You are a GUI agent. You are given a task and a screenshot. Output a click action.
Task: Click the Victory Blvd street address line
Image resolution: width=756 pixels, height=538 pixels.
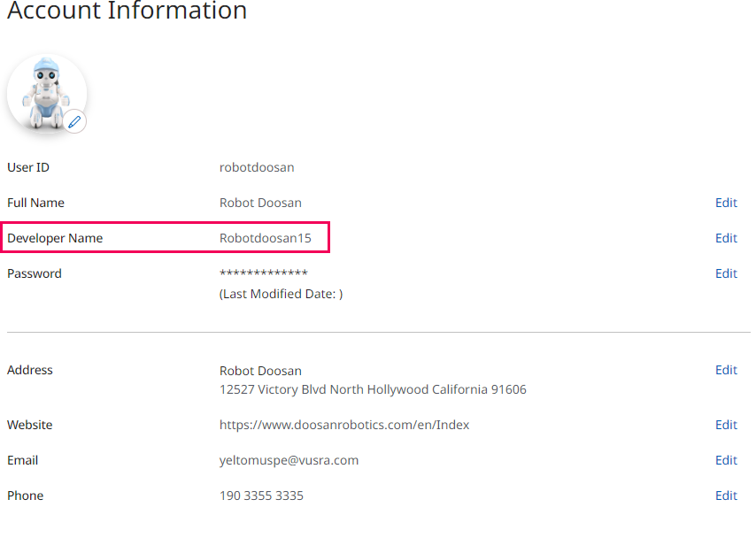(373, 389)
